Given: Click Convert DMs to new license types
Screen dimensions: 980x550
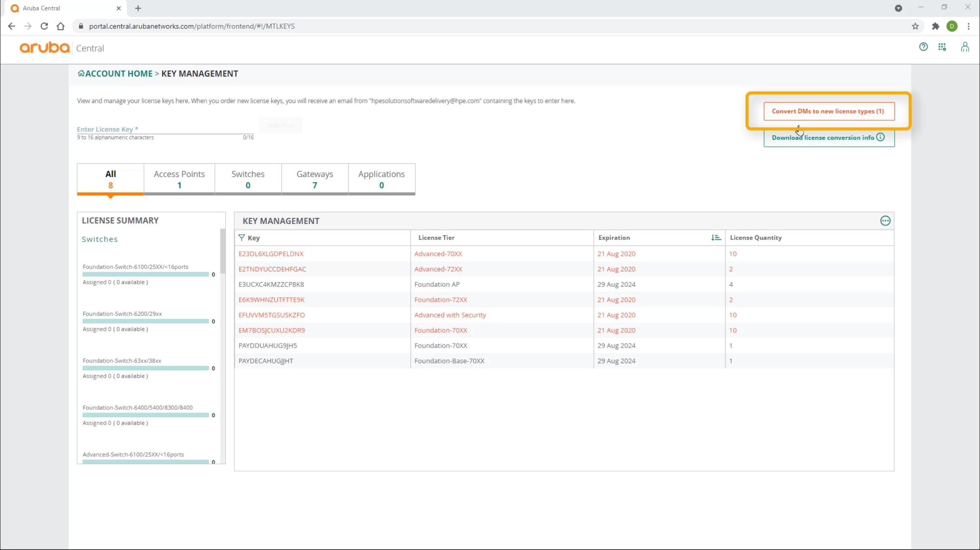Looking at the screenshot, I should click(x=829, y=111).
